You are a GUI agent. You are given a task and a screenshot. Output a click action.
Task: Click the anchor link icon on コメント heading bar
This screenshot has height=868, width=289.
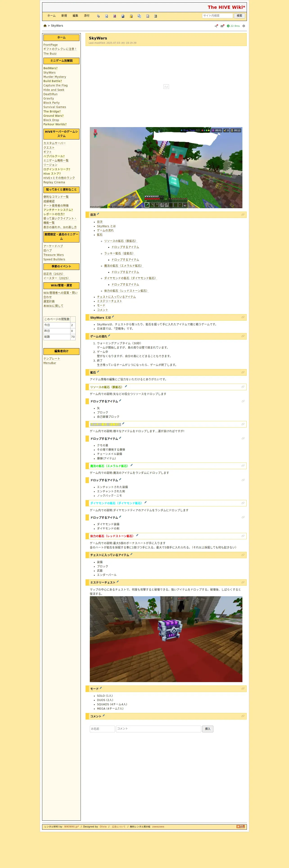pos(243,716)
